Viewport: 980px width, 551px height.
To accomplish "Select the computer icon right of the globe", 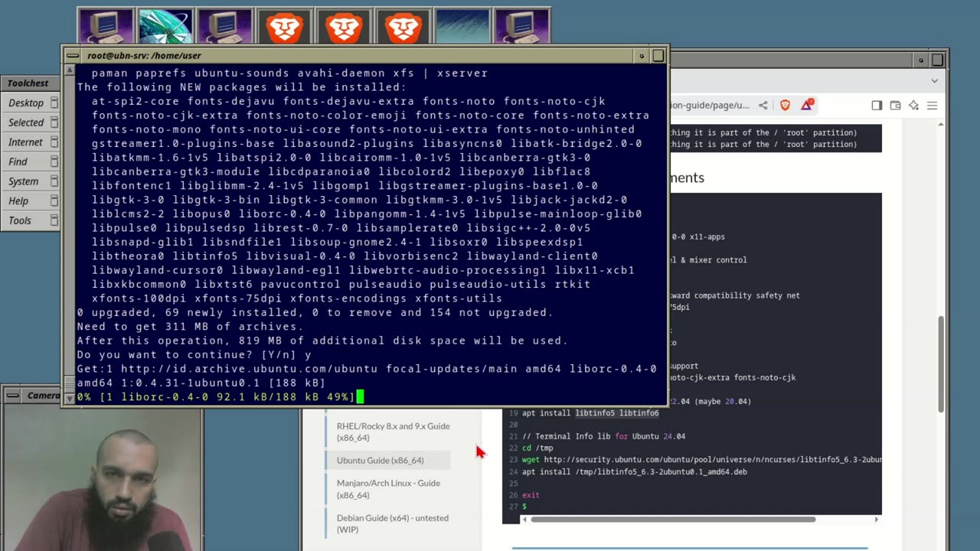I will pos(225,26).
